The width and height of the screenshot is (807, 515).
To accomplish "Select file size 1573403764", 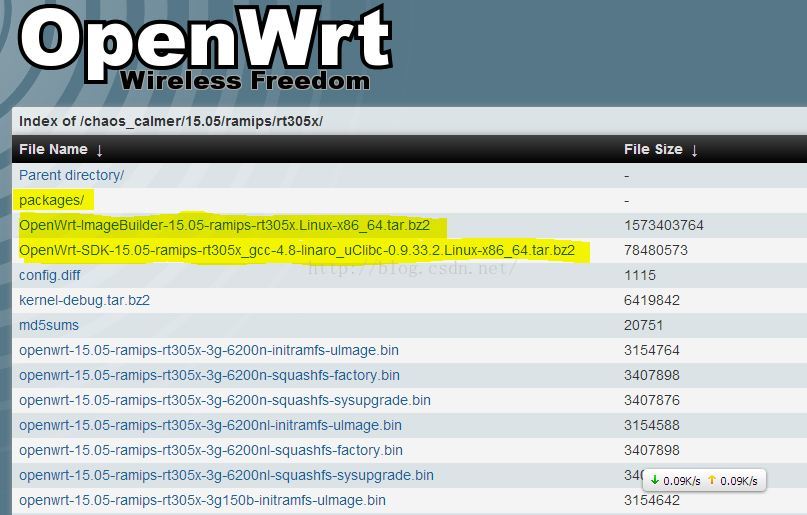I will [664, 225].
